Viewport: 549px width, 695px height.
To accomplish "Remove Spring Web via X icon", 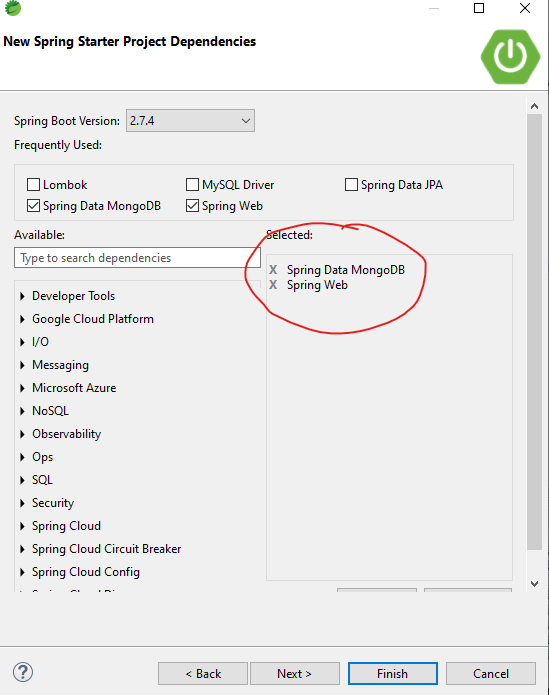I will pyautogui.click(x=273, y=285).
